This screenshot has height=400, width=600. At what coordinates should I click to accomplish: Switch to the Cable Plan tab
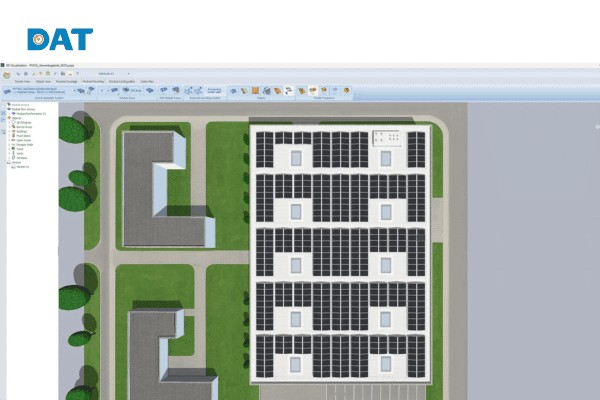click(x=147, y=81)
